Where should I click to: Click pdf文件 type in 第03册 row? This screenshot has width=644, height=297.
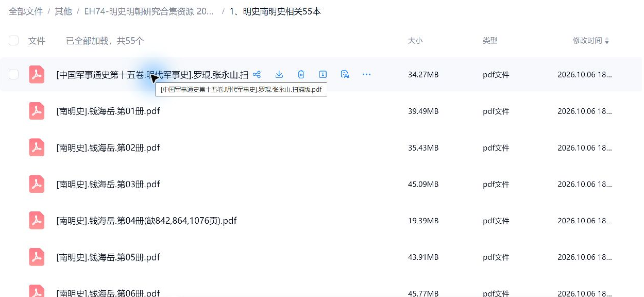pyautogui.click(x=496, y=184)
